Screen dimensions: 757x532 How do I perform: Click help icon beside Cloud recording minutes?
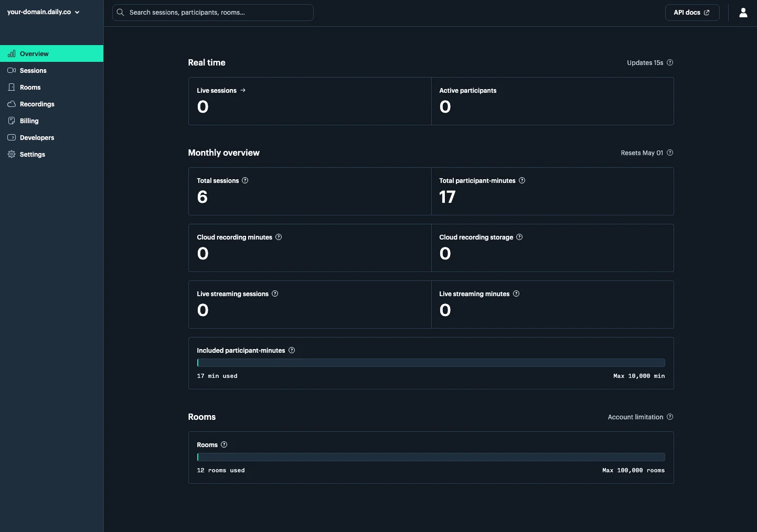[x=279, y=237]
